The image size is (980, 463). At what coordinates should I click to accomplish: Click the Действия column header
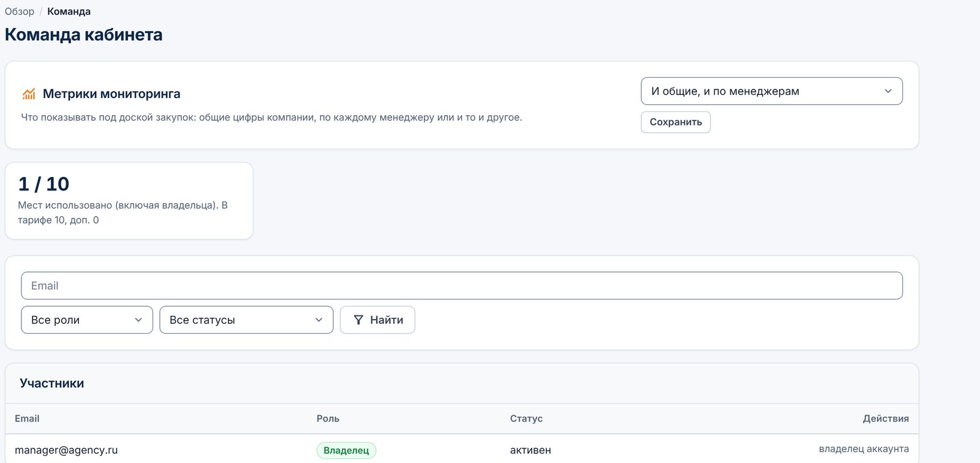[886, 418]
